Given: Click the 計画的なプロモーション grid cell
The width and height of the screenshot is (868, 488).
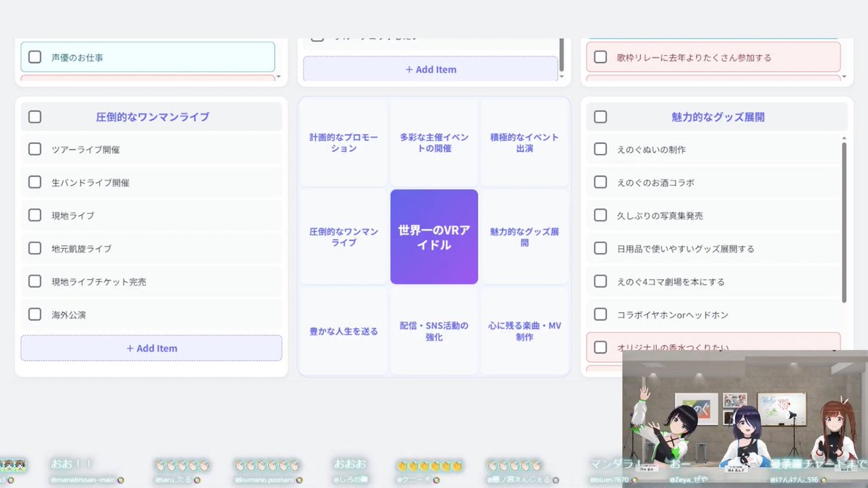Looking at the screenshot, I should click(343, 142).
